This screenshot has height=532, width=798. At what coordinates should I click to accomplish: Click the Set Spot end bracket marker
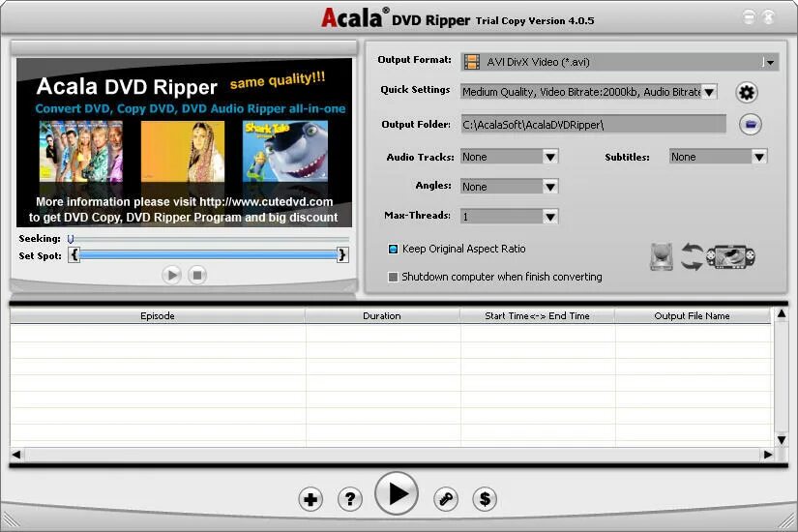click(342, 254)
